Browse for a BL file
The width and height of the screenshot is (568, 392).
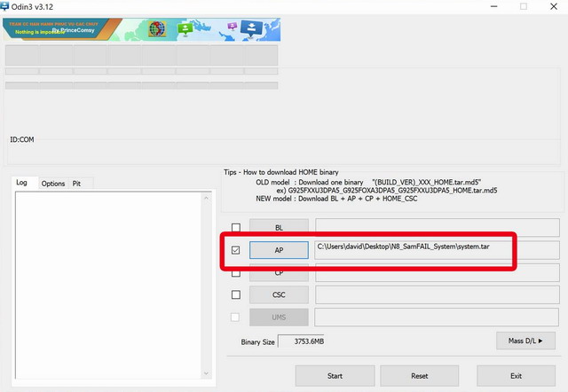[279, 228]
